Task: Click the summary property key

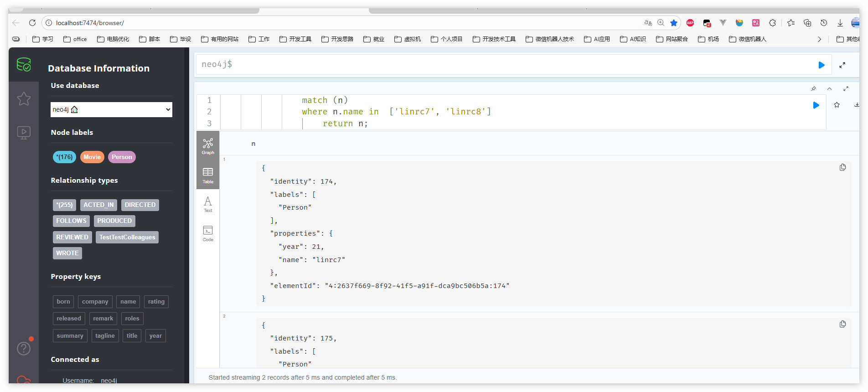Action: point(70,335)
